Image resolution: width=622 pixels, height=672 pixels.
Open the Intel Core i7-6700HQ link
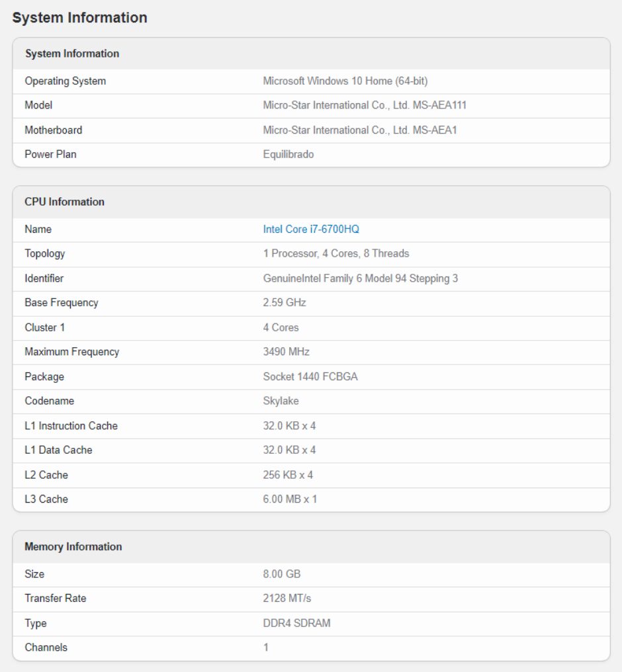coord(311,230)
